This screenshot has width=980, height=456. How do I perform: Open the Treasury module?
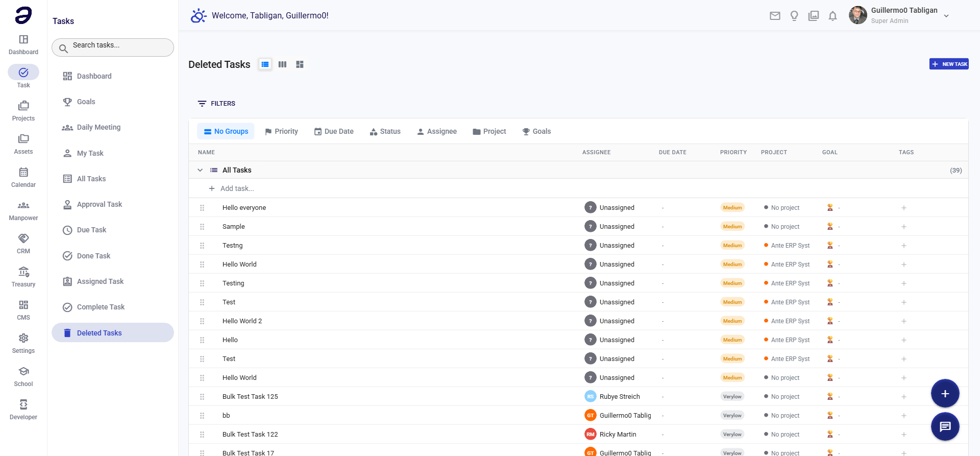click(x=23, y=277)
